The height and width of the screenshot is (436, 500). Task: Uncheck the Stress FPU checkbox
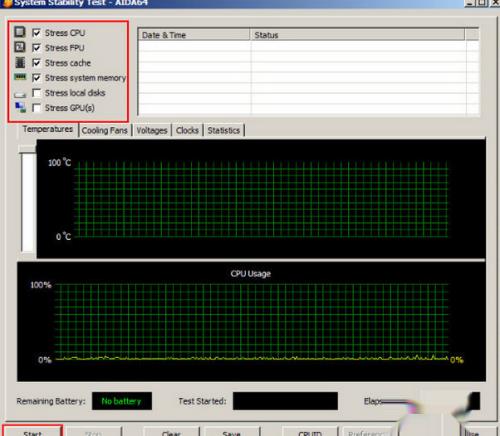coord(36,48)
